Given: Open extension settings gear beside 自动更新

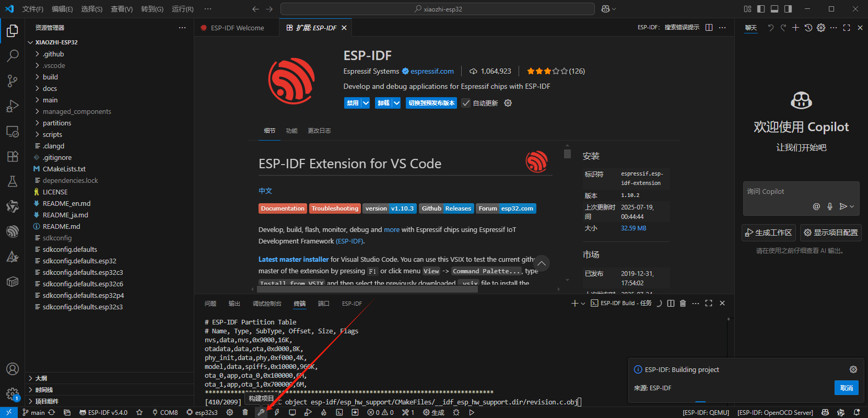Looking at the screenshot, I should 508,103.
